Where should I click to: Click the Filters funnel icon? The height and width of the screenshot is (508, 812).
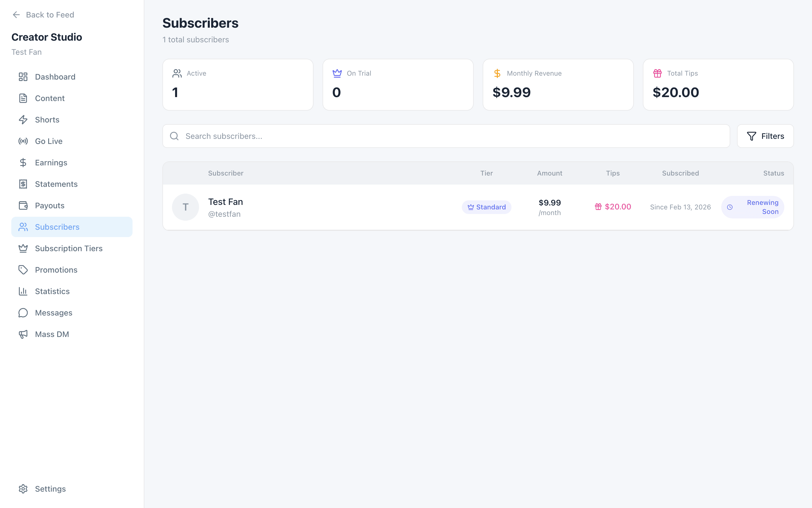pyautogui.click(x=752, y=136)
